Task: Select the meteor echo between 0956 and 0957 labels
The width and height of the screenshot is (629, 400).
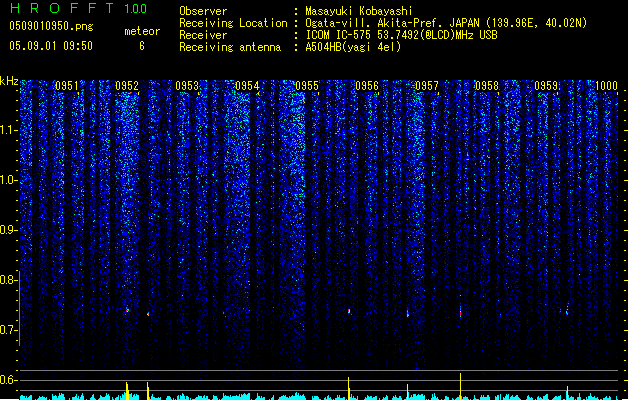Action: tap(408, 313)
